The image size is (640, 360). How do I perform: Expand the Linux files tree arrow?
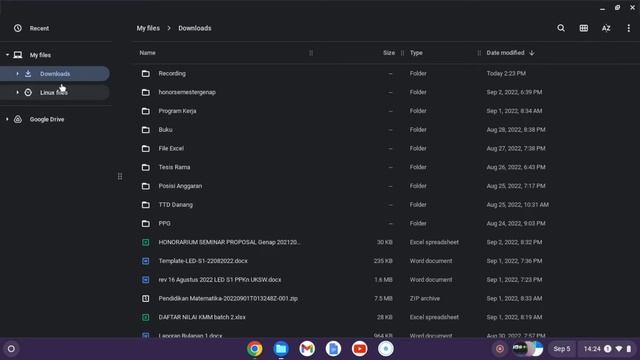click(17, 93)
